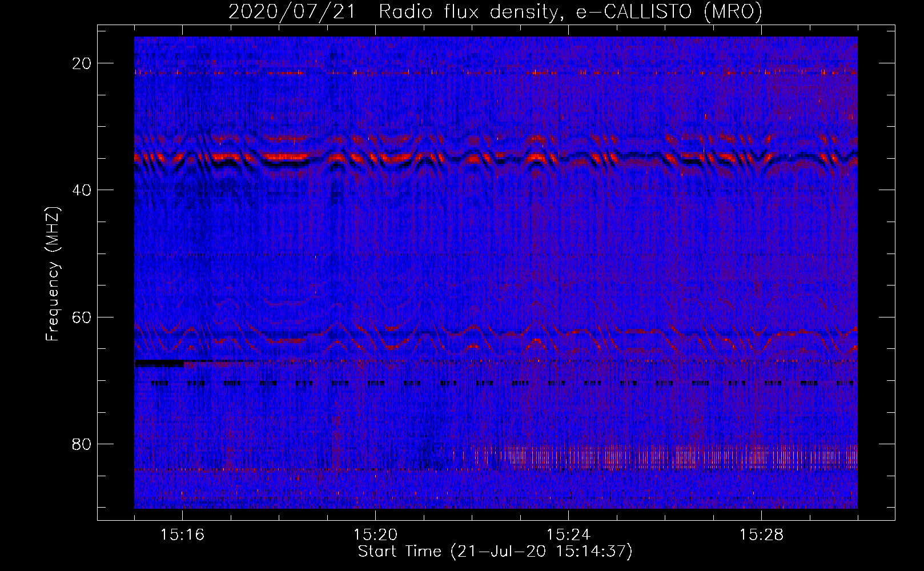Click the 20 MHz frequency tick label
The height and width of the screenshot is (571, 924).
(x=82, y=63)
